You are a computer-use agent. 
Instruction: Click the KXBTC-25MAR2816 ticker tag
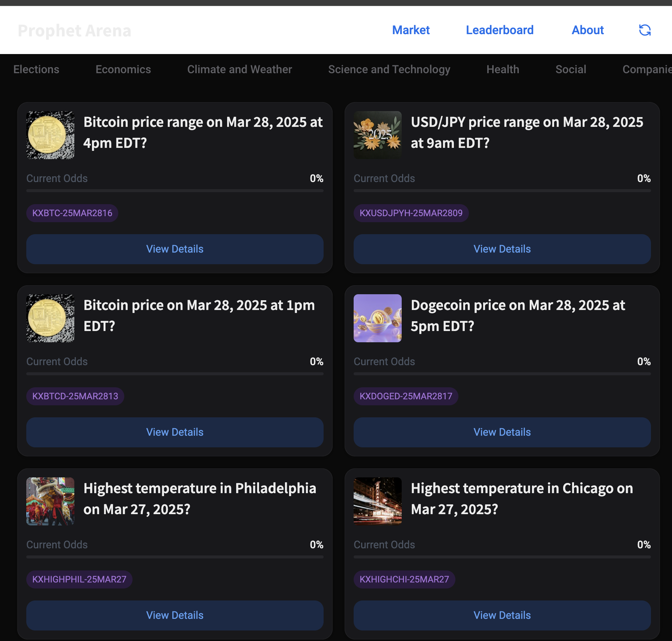(x=72, y=213)
